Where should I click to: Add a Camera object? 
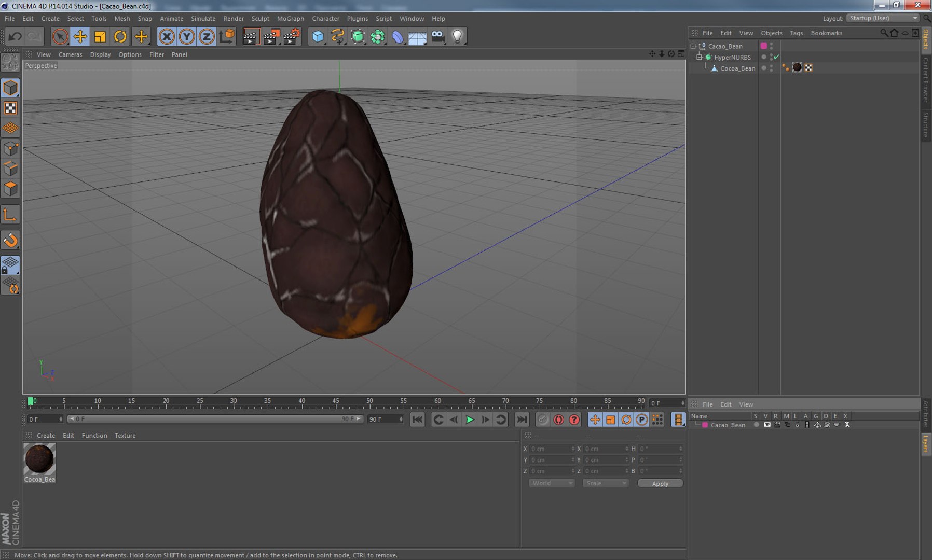[x=437, y=36]
